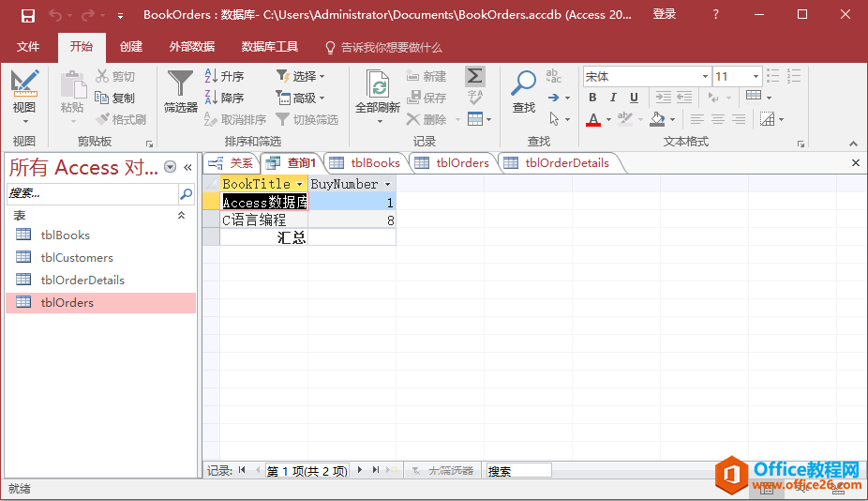Open tblCustomers in navigation pane
Screen dimensions: 868x501
pos(77,257)
